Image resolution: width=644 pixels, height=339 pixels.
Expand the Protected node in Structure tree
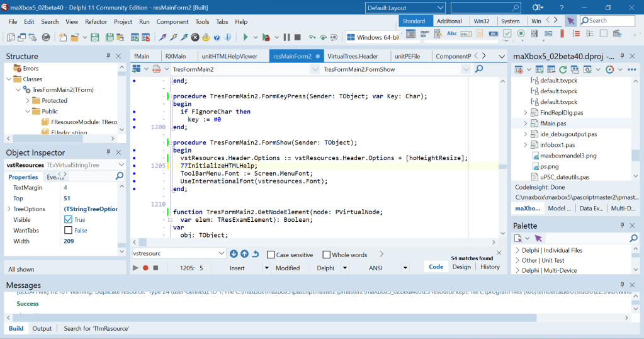tap(28, 100)
